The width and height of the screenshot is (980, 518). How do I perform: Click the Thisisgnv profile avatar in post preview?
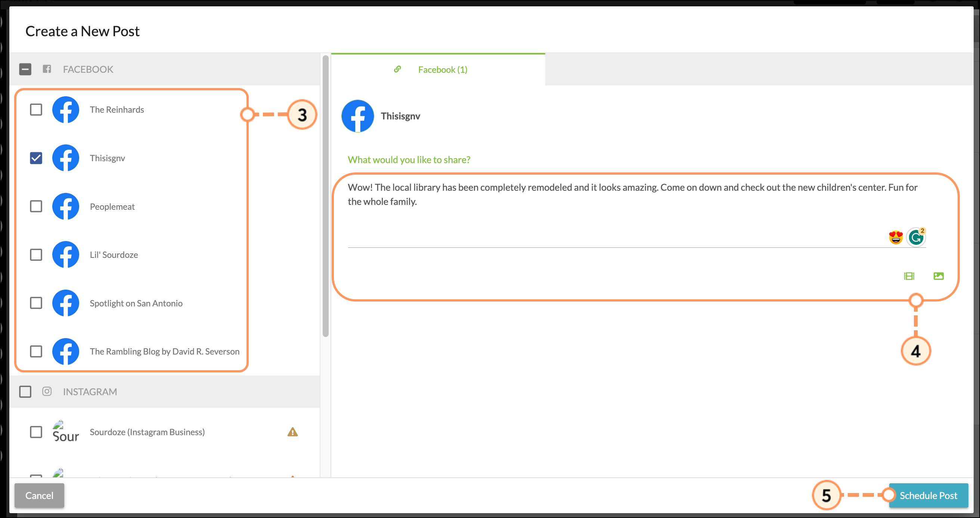(x=358, y=116)
